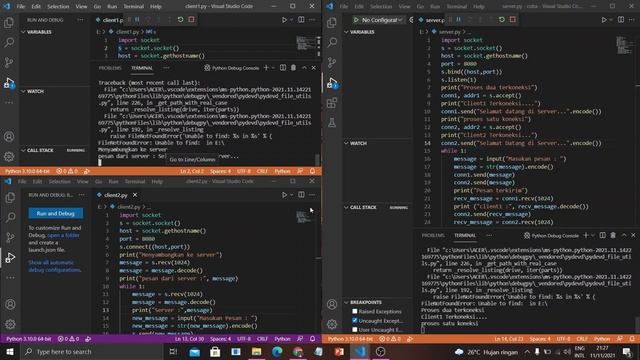This screenshot has height=360, width=640.
Task: Open Testing flask in the server.py window
Action: [332, 122]
